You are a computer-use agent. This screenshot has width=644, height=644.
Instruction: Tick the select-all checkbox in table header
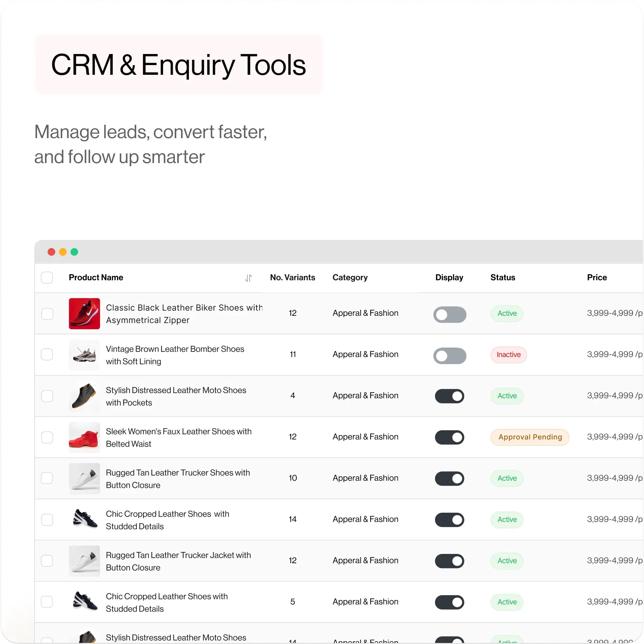(x=47, y=278)
